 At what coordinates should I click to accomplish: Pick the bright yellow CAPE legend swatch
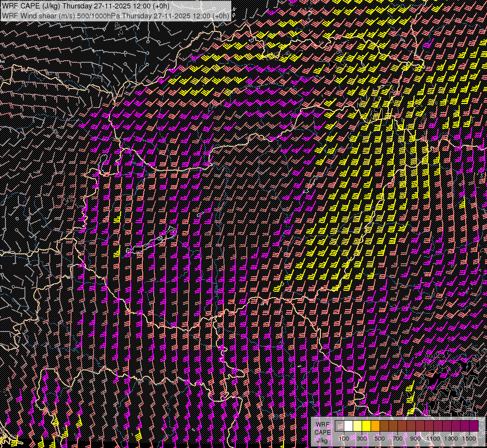[x=366, y=426]
